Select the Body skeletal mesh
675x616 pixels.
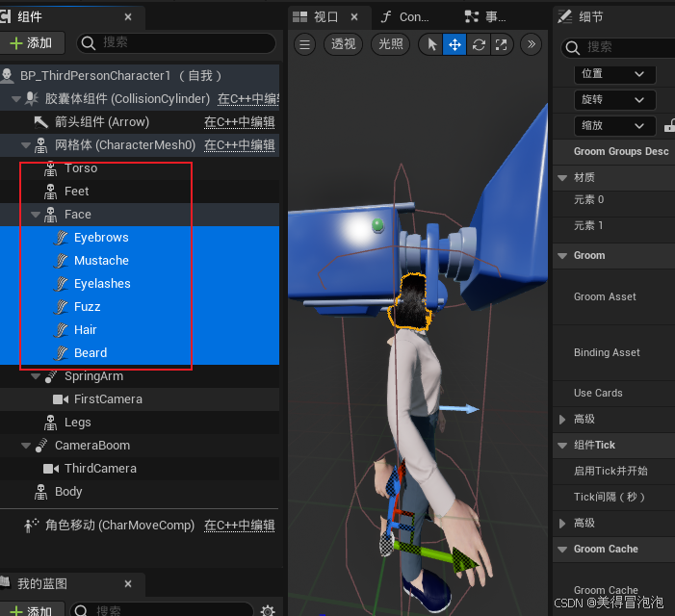(x=140, y=492)
